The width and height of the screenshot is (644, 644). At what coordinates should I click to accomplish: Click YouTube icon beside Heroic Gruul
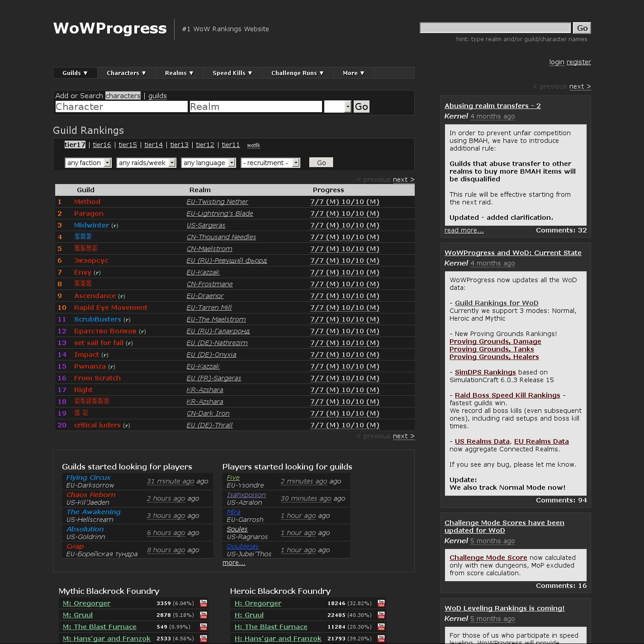pos(381,615)
